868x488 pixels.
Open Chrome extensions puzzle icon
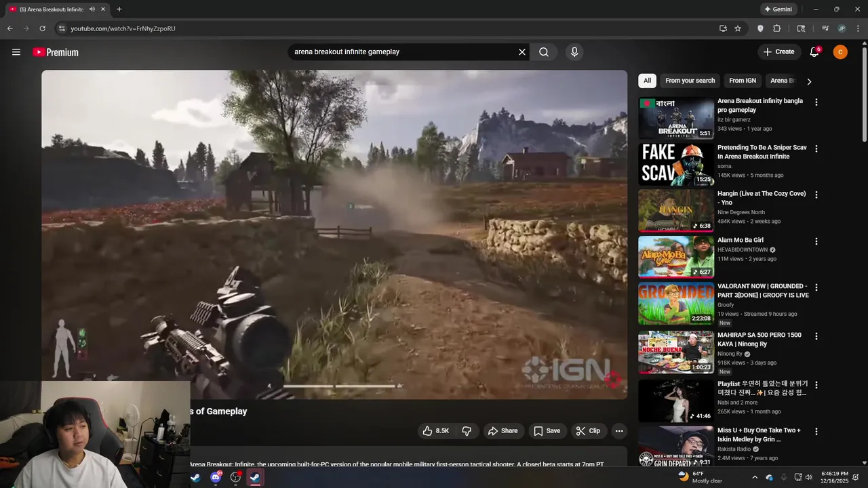click(x=777, y=28)
